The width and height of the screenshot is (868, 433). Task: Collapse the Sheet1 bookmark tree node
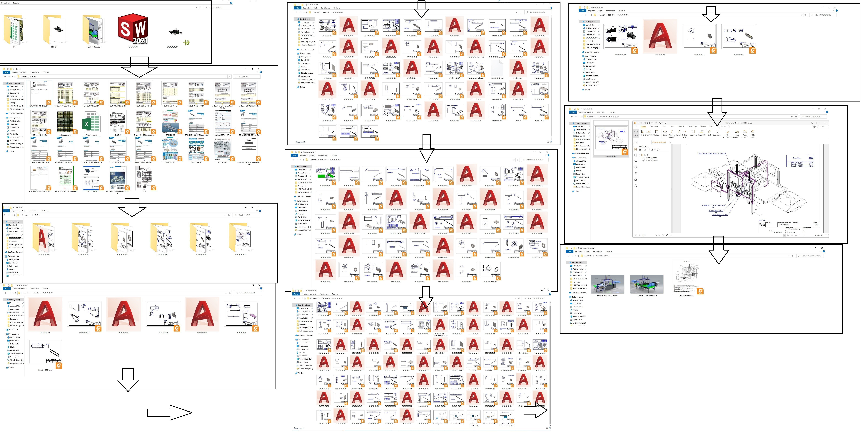coord(640,155)
